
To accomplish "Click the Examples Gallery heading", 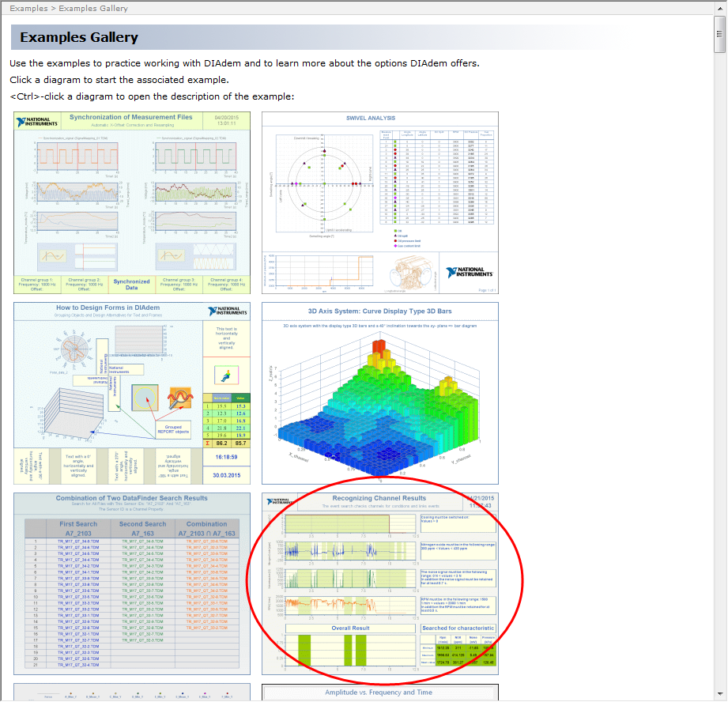I will coord(79,37).
